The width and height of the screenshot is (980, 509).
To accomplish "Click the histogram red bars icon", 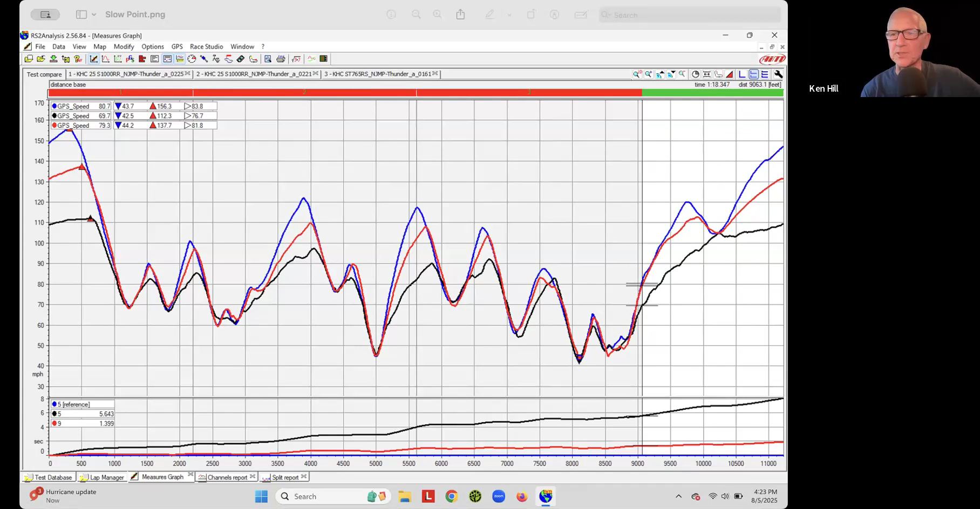I will 142,59.
